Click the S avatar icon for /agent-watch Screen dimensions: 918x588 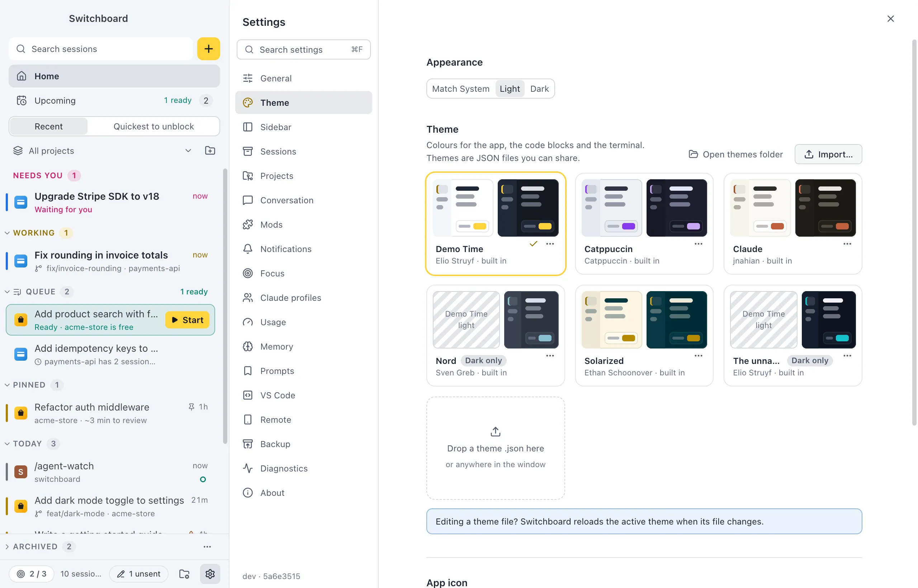point(21,472)
